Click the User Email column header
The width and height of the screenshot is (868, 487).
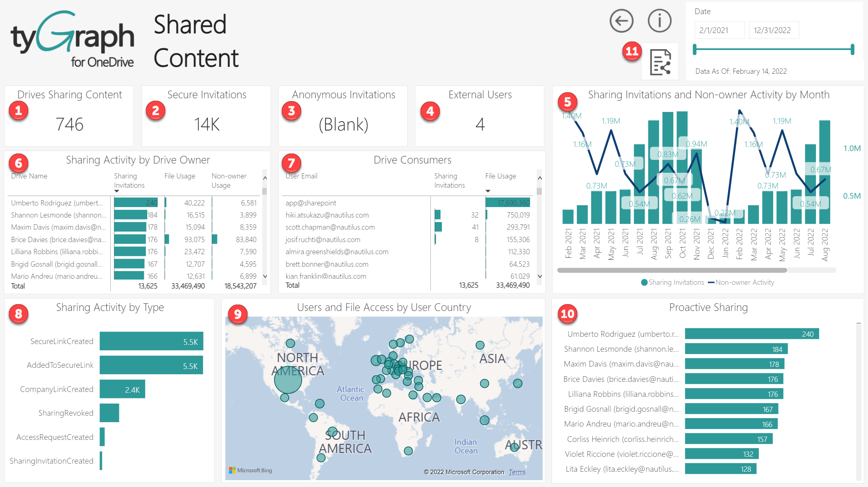(x=302, y=176)
